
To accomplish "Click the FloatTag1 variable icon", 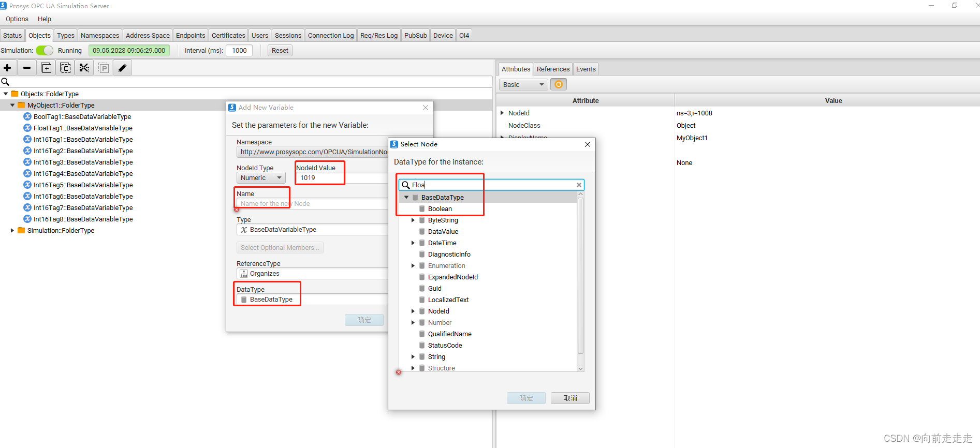I will [27, 128].
